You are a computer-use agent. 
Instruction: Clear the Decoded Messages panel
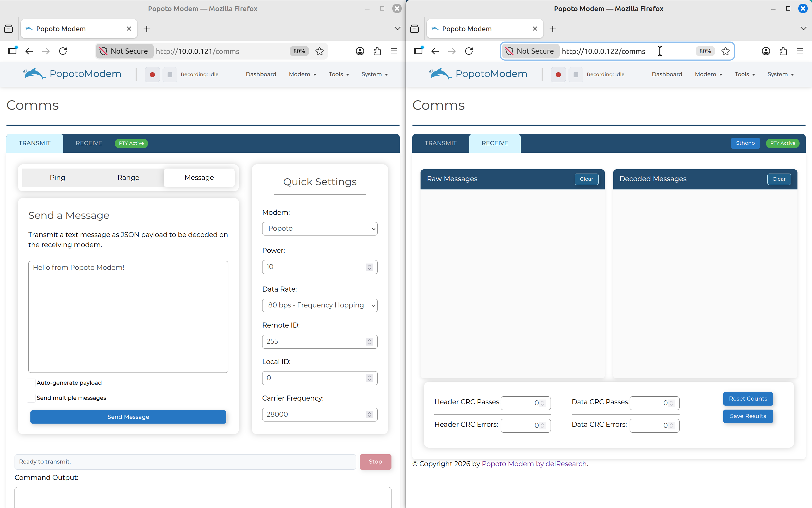(x=779, y=179)
